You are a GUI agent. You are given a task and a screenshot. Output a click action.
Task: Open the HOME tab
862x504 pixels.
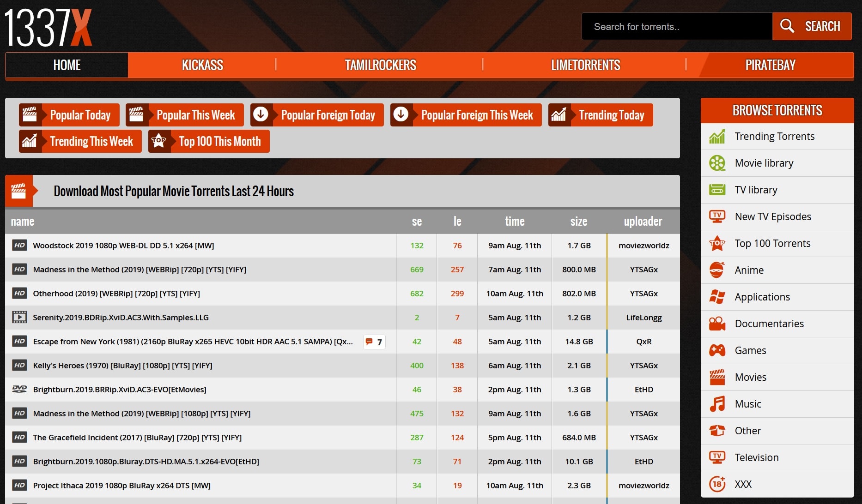pos(67,65)
